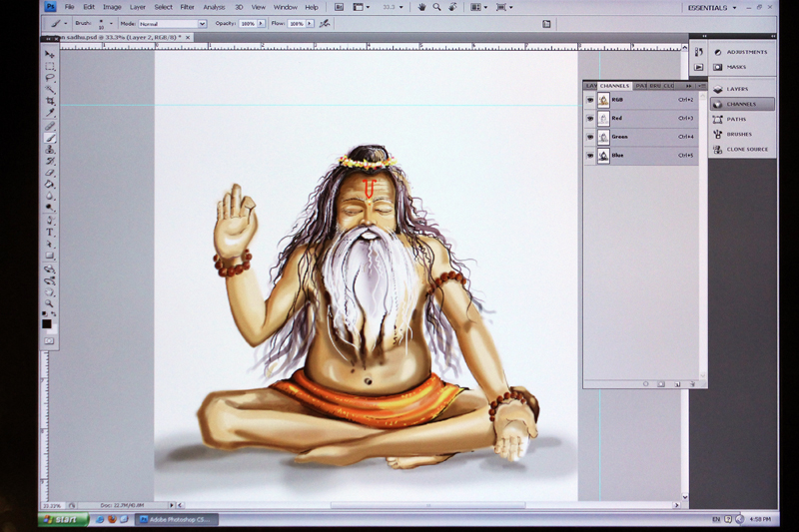Select the Type tool

(x=50, y=232)
